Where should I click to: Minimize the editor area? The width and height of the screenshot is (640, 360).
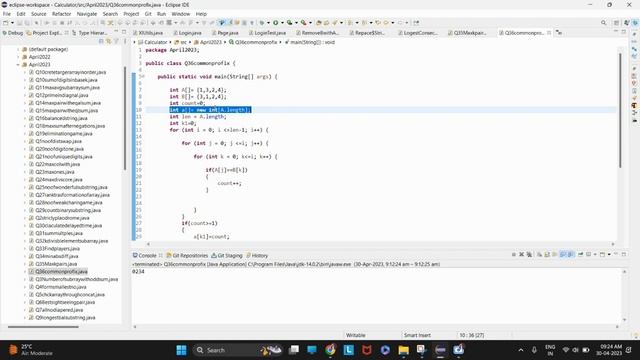(616, 31)
